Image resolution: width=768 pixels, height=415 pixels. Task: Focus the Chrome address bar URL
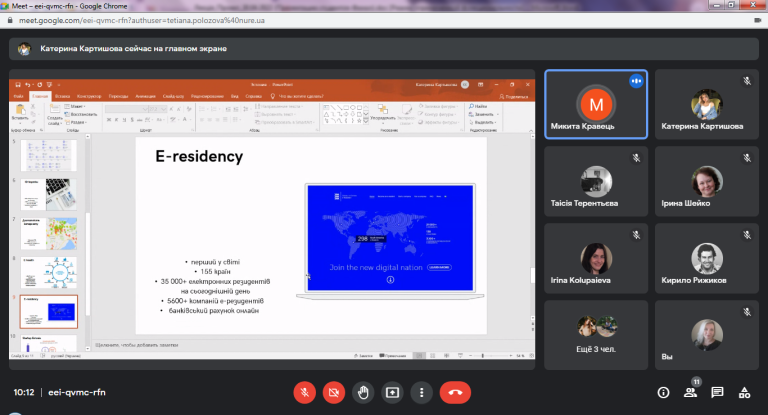click(x=142, y=21)
